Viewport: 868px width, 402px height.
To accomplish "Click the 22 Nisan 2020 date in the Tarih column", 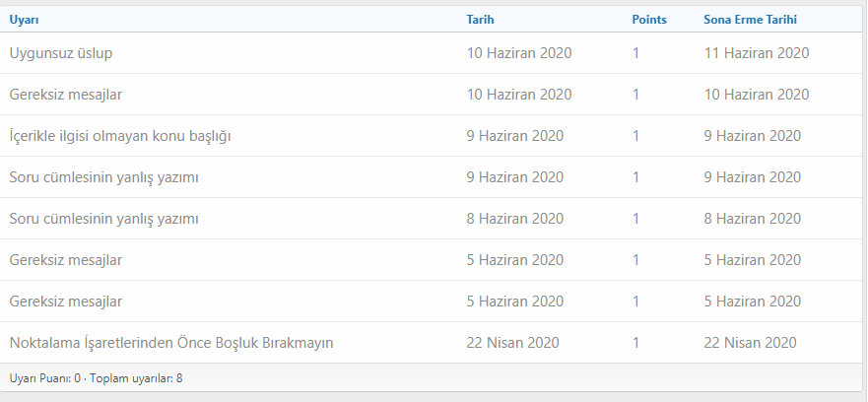I will pyautogui.click(x=512, y=343).
